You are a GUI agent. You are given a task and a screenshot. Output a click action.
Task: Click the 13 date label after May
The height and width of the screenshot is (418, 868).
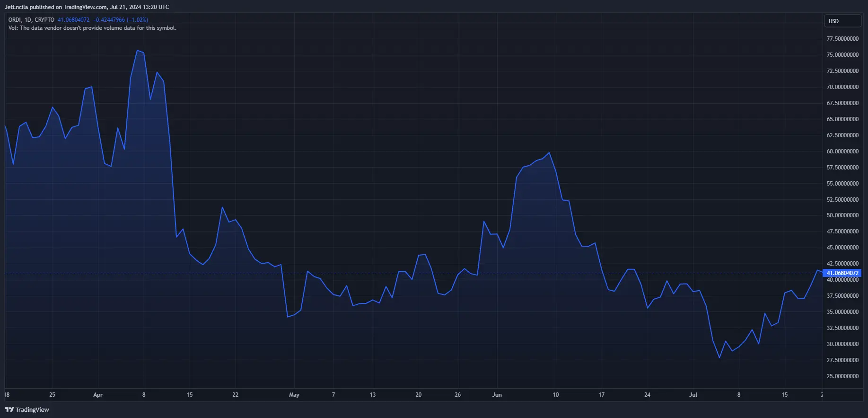(x=373, y=395)
